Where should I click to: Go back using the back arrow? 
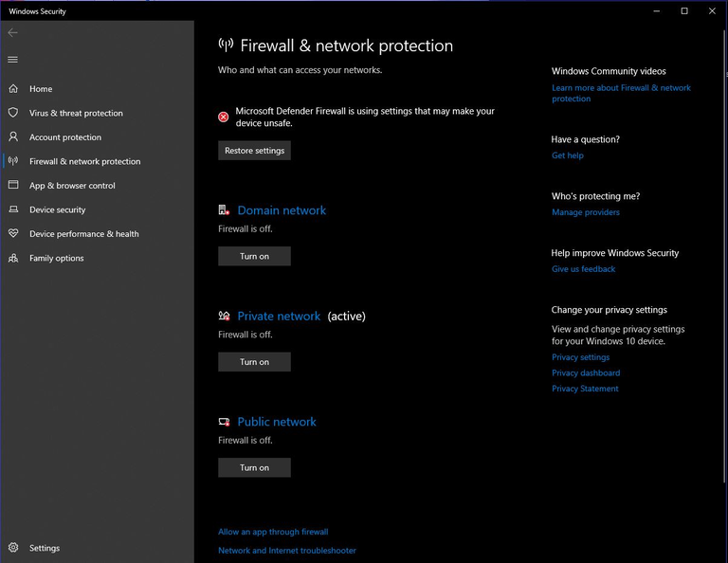[x=12, y=33]
